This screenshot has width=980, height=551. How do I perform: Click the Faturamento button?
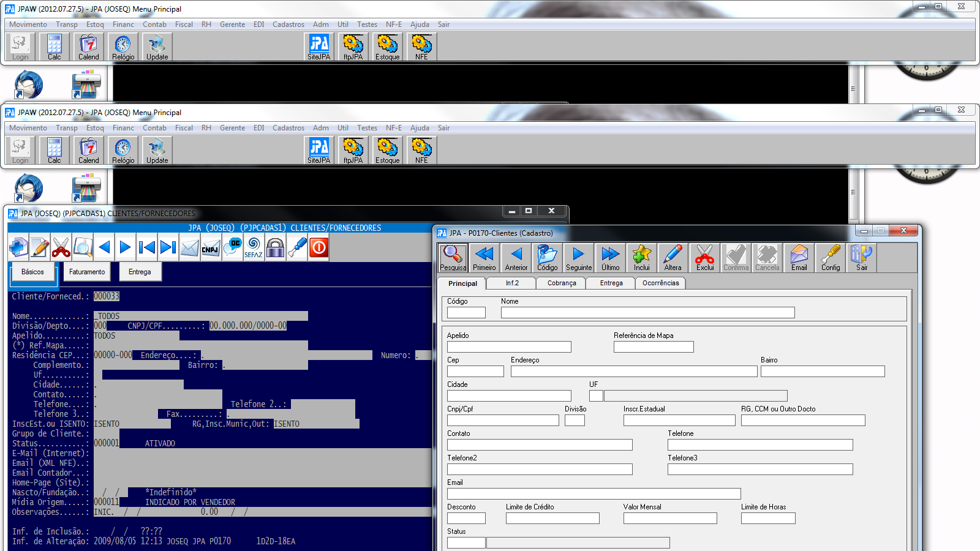pos(87,272)
